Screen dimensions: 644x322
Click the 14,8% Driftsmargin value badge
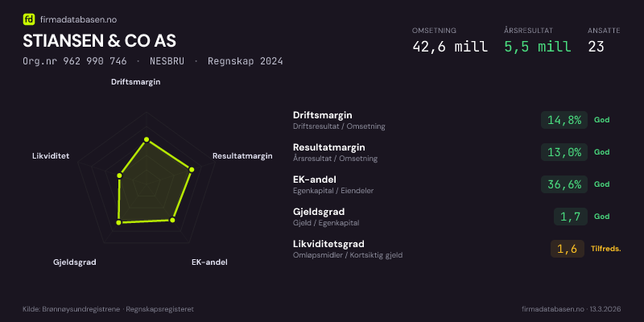pyautogui.click(x=563, y=120)
